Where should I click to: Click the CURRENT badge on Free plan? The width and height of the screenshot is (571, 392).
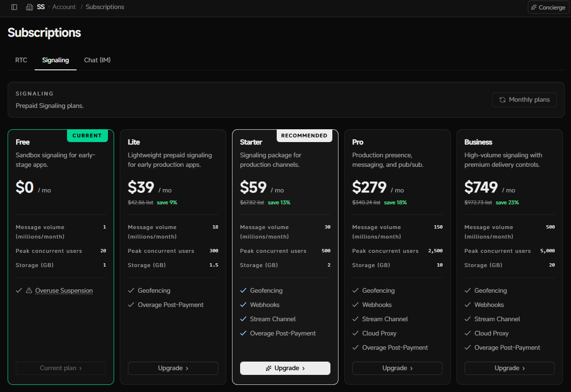point(87,135)
